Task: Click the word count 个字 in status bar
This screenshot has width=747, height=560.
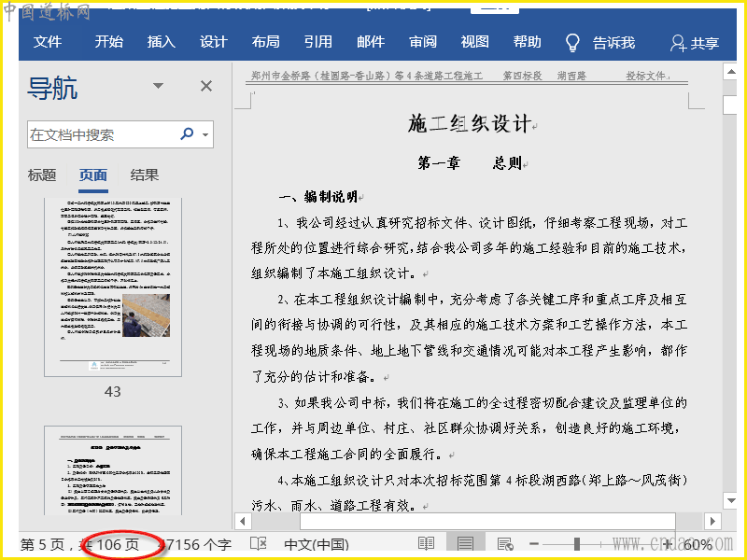Action: pos(194,544)
